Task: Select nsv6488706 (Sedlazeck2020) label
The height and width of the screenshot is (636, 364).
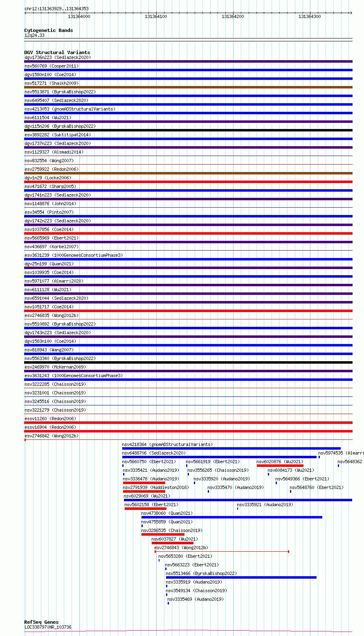Action: 154,453
